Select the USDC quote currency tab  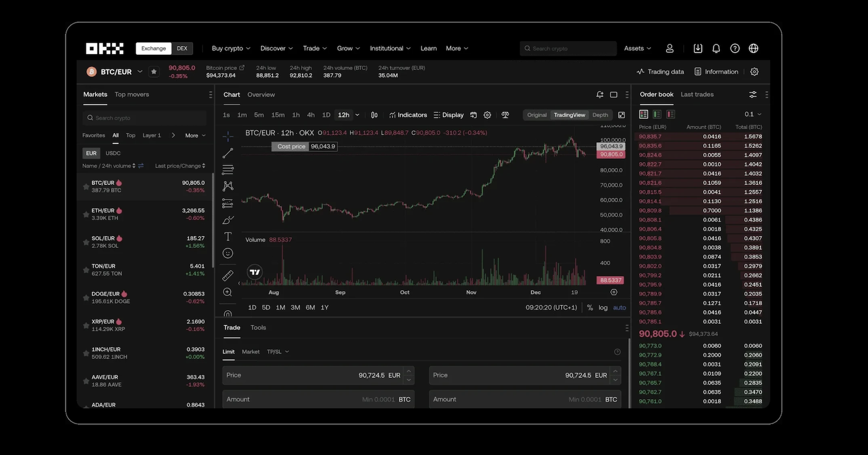point(113,153)
